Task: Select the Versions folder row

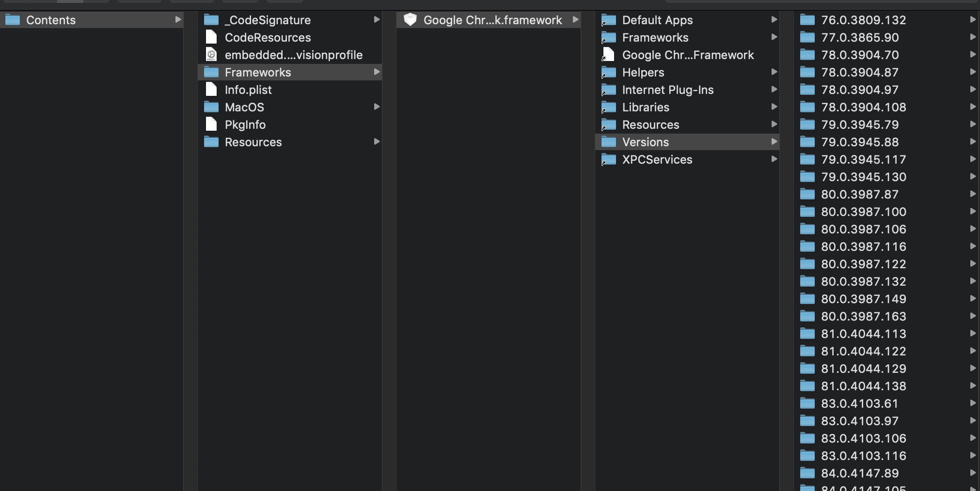Action: tap(687, 142)
